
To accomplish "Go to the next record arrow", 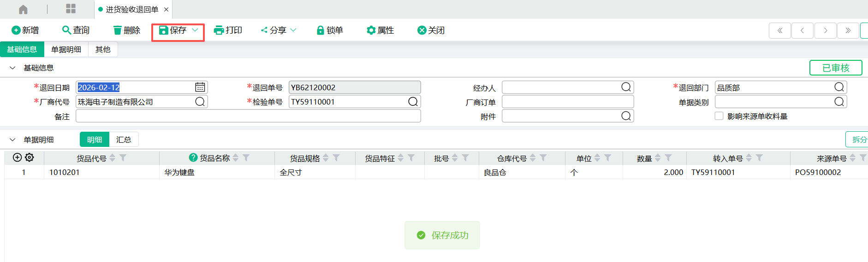I will click(x=826, y=30).
